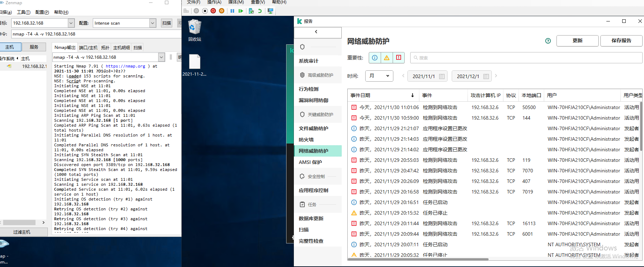Open the 时间 period dropdown showing 月

[x=379, y=76]
